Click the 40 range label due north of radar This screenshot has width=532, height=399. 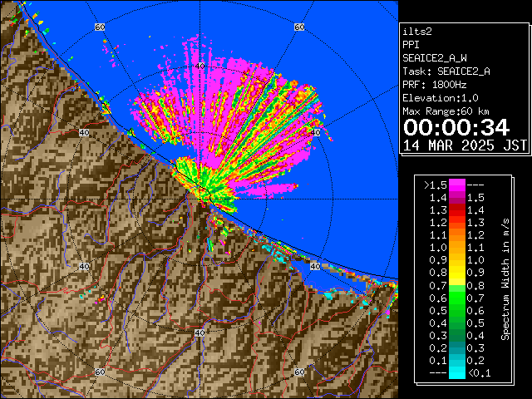click(x=199, y=66)
